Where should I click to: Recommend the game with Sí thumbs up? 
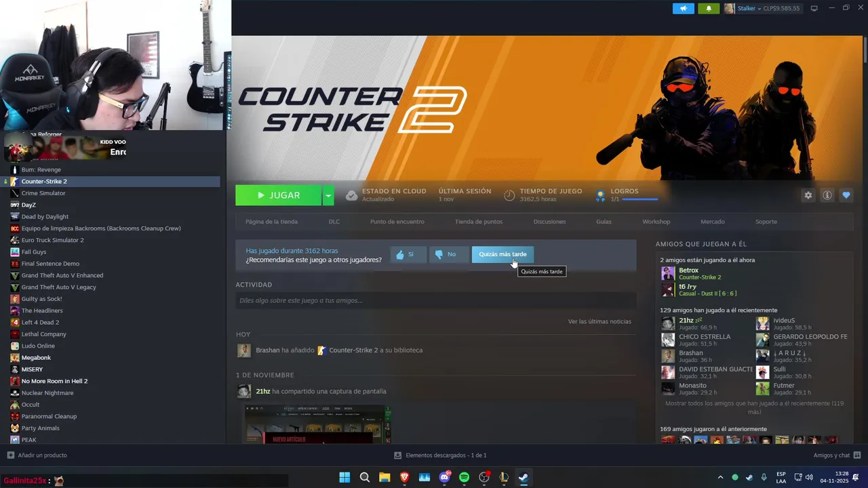[408, 254]
